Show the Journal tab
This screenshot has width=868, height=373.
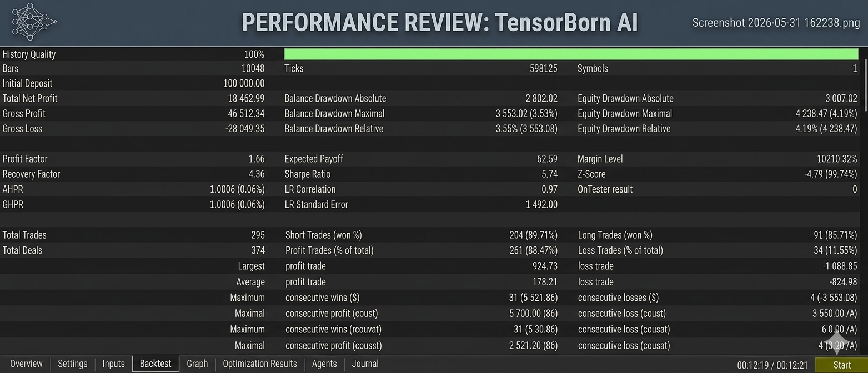tap(365, 364)
